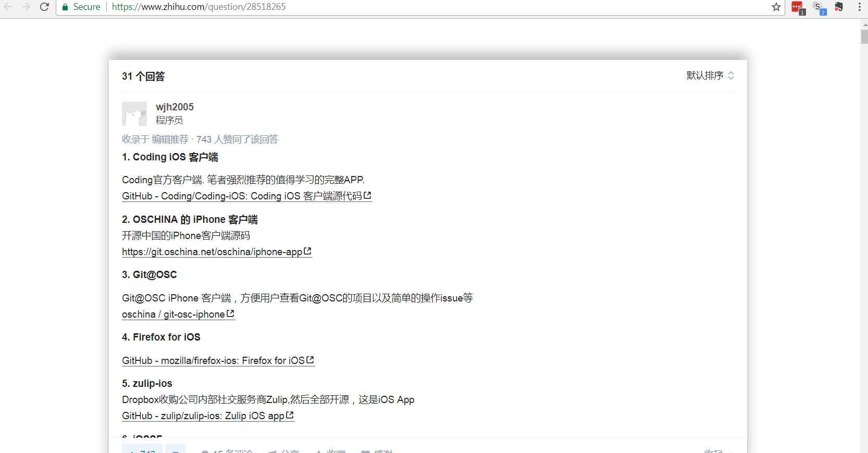Open the mozilla/firefox-ios GitHub link
This screenshot has height=453, width=868.
tap(218, 360)
